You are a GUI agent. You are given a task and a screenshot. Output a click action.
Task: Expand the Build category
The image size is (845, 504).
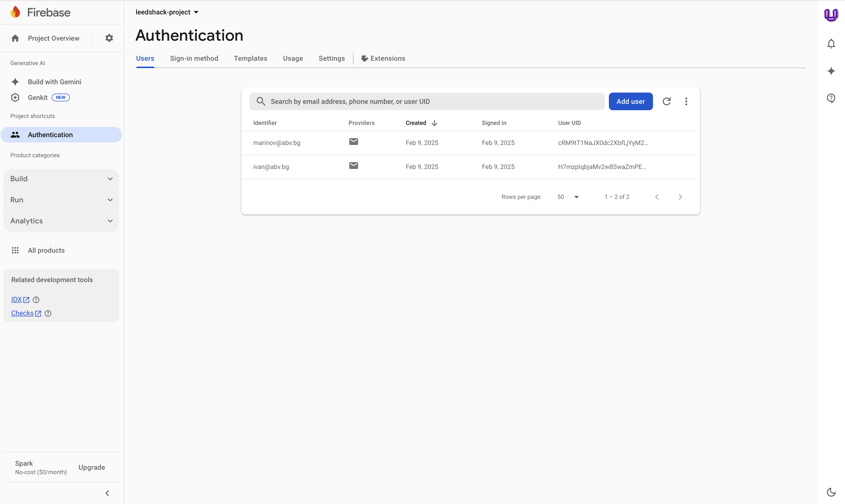(x=61, y=179)
